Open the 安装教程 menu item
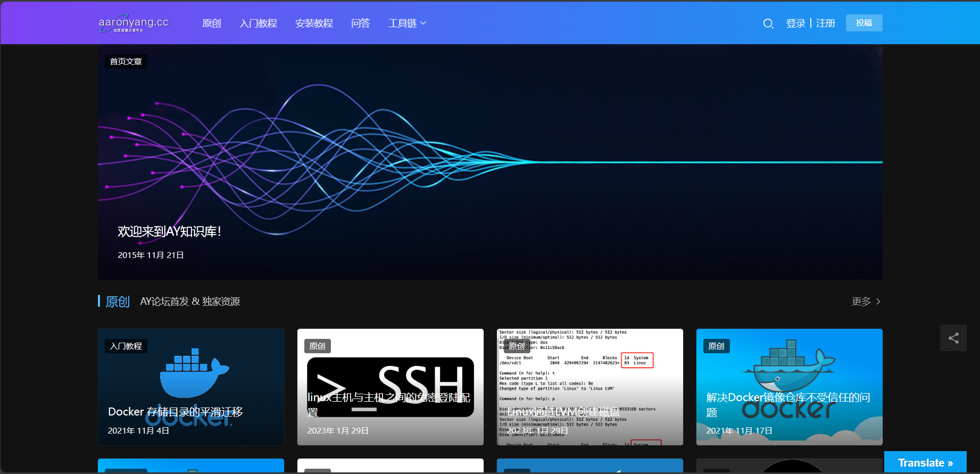Viewport: 980px width, 474px height. point(314,23)
